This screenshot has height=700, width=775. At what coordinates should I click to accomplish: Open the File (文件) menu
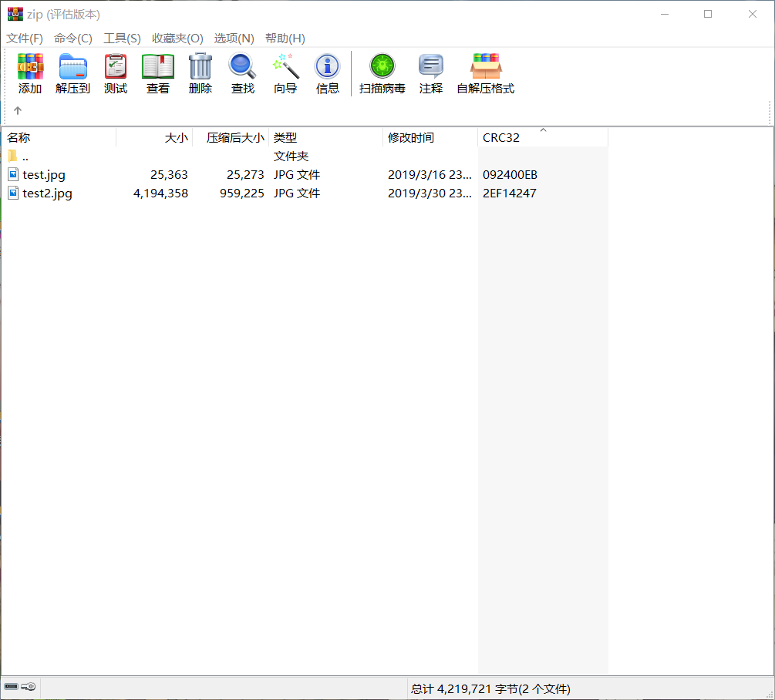[x=24, y=39]
